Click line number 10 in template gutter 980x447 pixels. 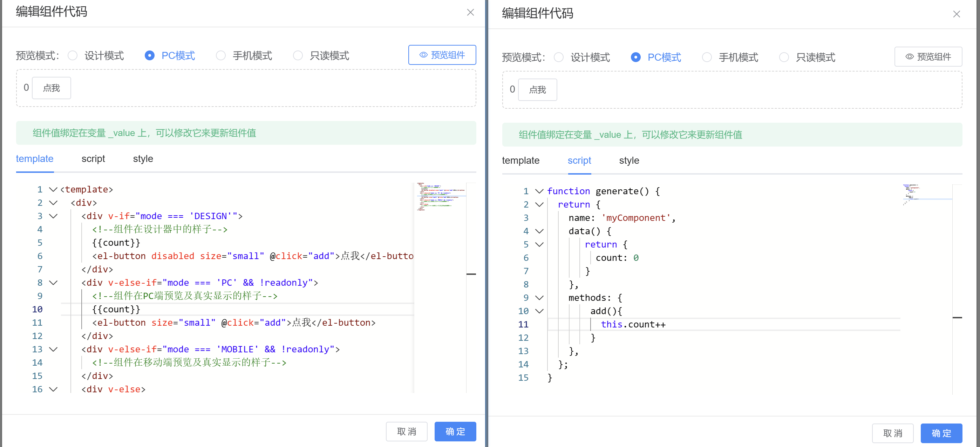37,309
